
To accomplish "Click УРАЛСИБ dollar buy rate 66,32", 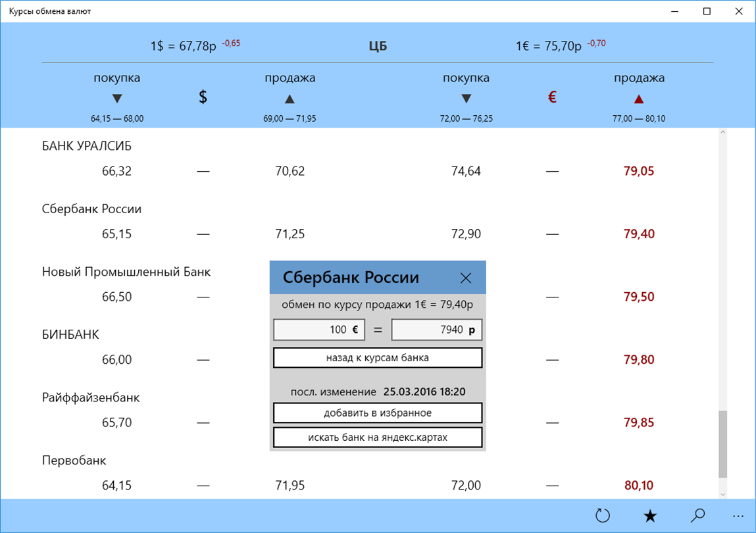I will [116, 170].
